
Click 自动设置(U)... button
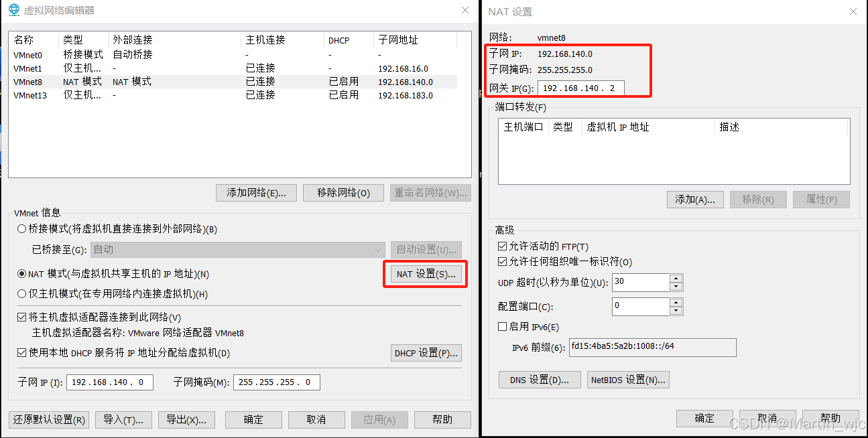426,249
